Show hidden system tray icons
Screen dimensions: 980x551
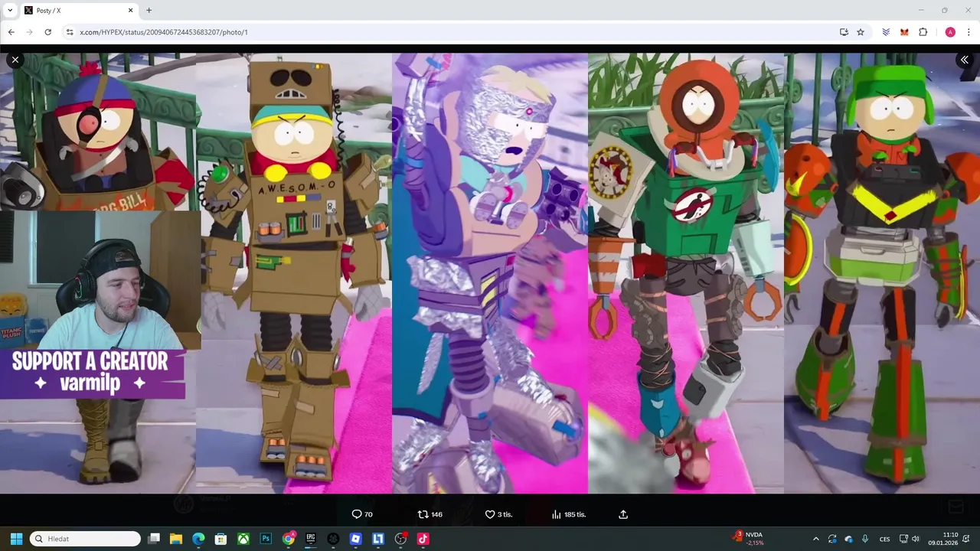tap(815, 539)
